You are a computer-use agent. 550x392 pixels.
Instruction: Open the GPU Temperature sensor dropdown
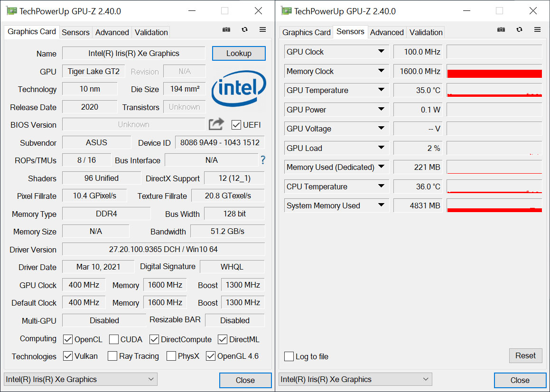[x=381, y=90]
